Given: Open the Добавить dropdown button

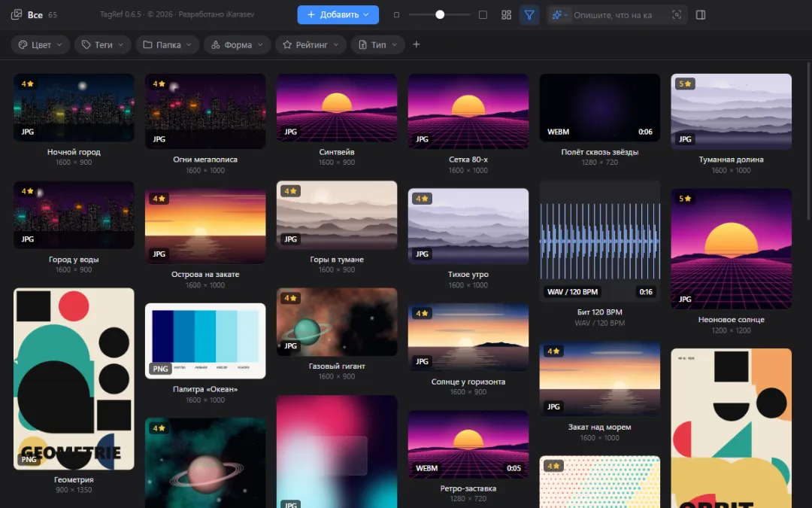Looking at the screenshot, I should pyautogui.click(x=338, y=15).
